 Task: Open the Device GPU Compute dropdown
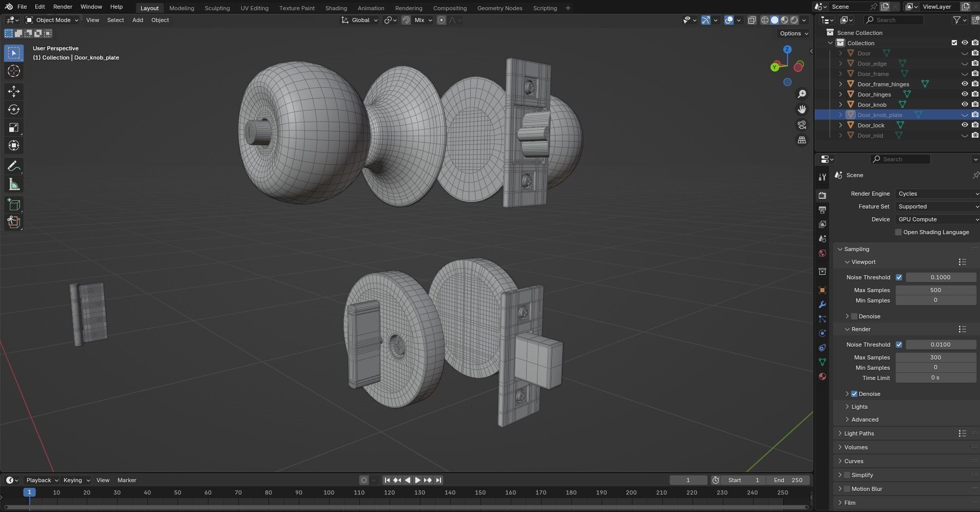pos(937,219)
